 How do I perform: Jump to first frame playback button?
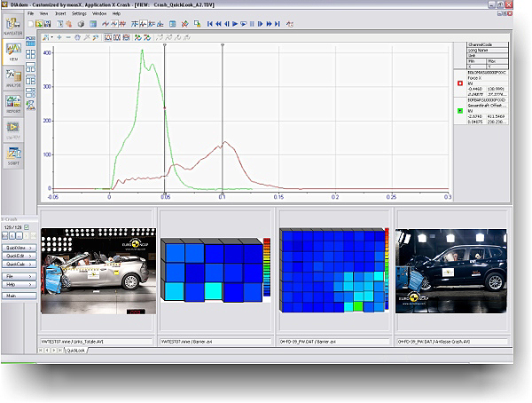209,24
